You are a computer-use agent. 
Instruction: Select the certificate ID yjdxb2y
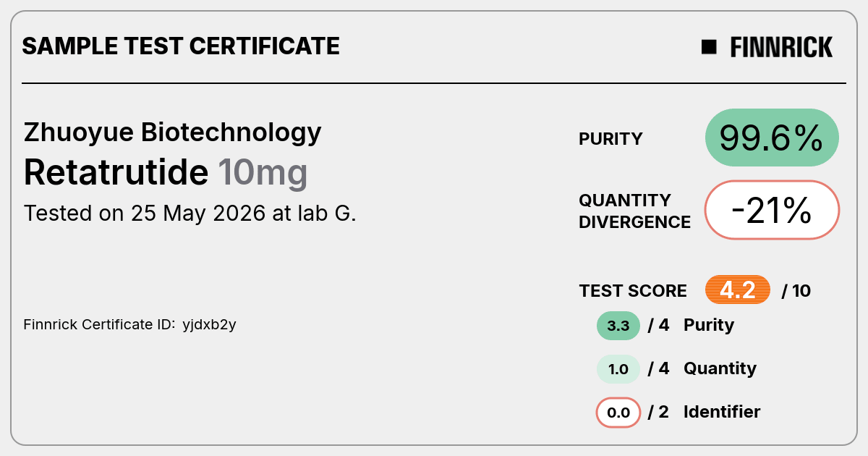(209, 325)
